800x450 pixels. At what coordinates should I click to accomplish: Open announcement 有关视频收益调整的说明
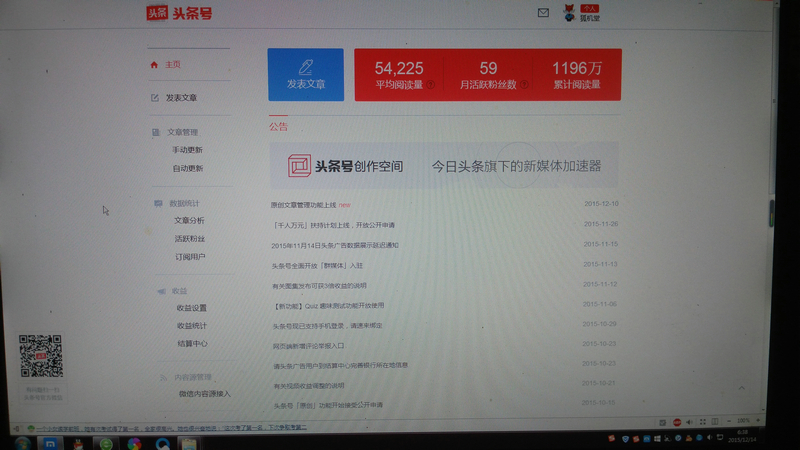309,386
